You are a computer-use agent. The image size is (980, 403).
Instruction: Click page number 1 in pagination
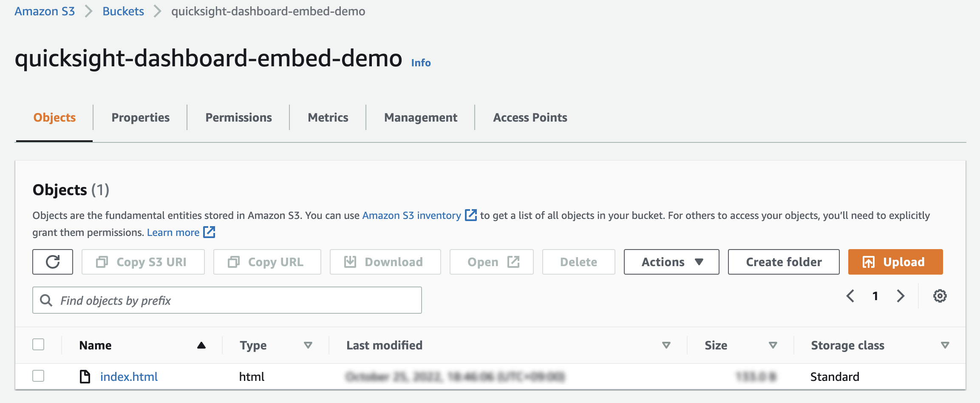(x=875, y=296)
